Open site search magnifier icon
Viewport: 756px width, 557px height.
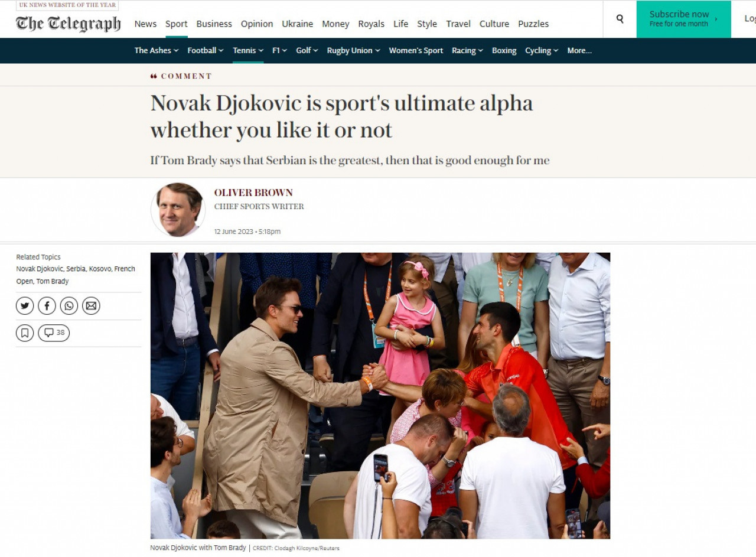(x=620, y=19)
